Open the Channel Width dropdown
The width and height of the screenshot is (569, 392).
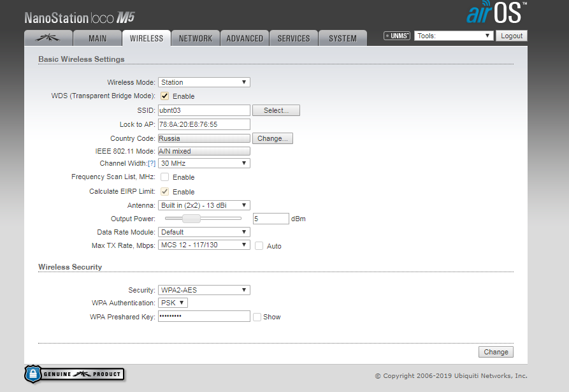pos(204,163)
